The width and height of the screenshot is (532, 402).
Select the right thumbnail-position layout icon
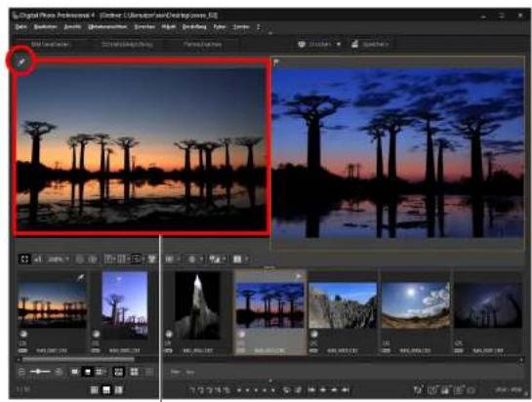[x=118, y=390]
